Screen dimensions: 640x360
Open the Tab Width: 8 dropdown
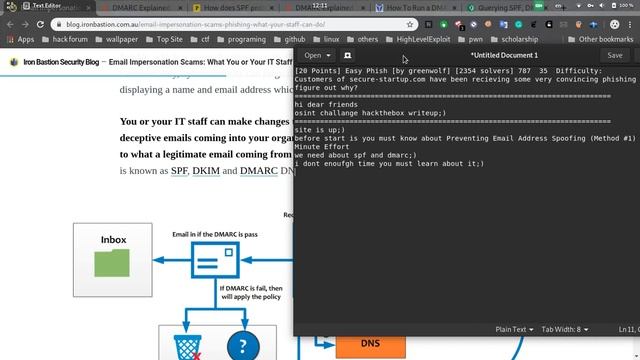(564, 329)
